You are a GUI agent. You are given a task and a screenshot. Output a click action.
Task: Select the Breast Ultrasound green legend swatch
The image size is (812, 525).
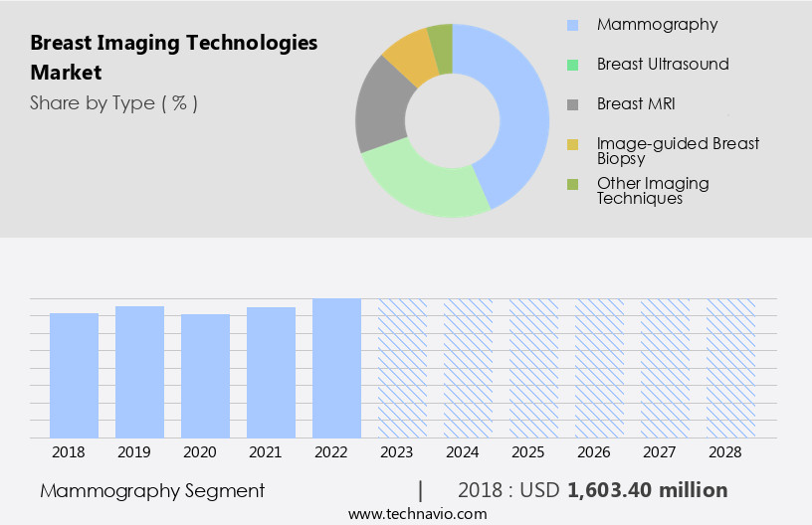572,65
